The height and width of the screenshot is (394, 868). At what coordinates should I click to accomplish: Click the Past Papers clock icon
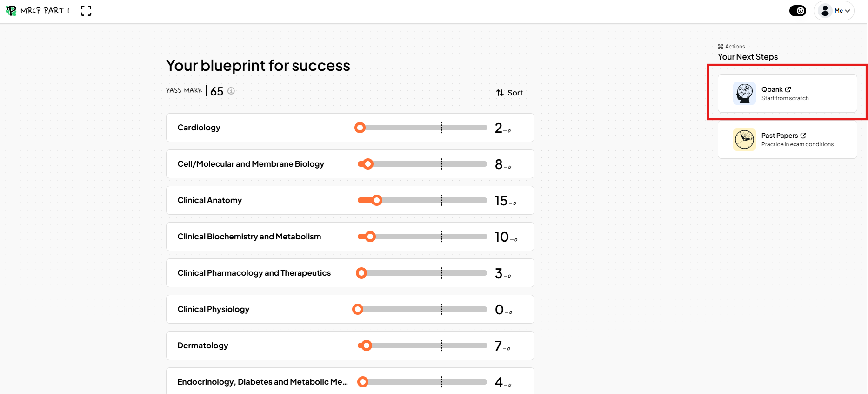744,139
